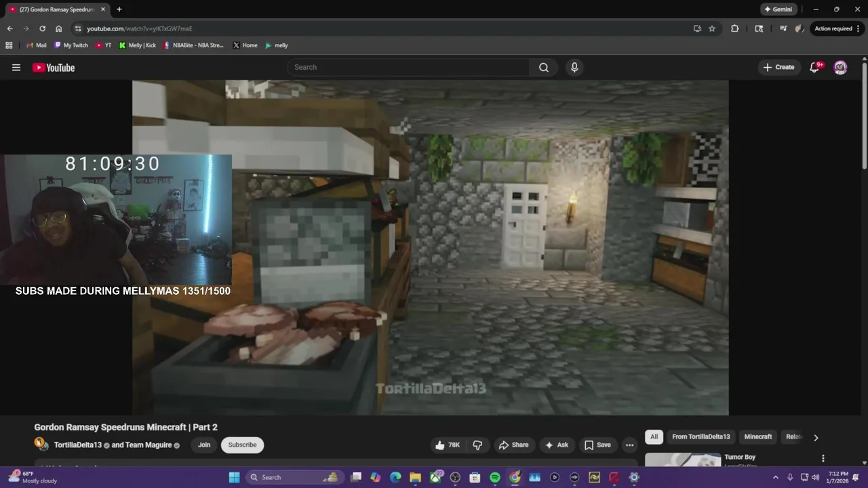Like the video (78K thumbs up)
Viewport: 868px width, 488px height.
point(448,445)
